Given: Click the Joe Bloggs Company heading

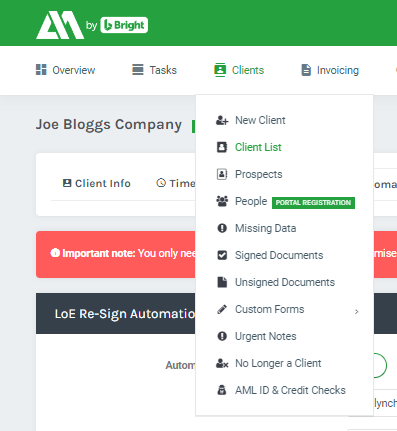Looking at the screenshot, I should [109, 125].
